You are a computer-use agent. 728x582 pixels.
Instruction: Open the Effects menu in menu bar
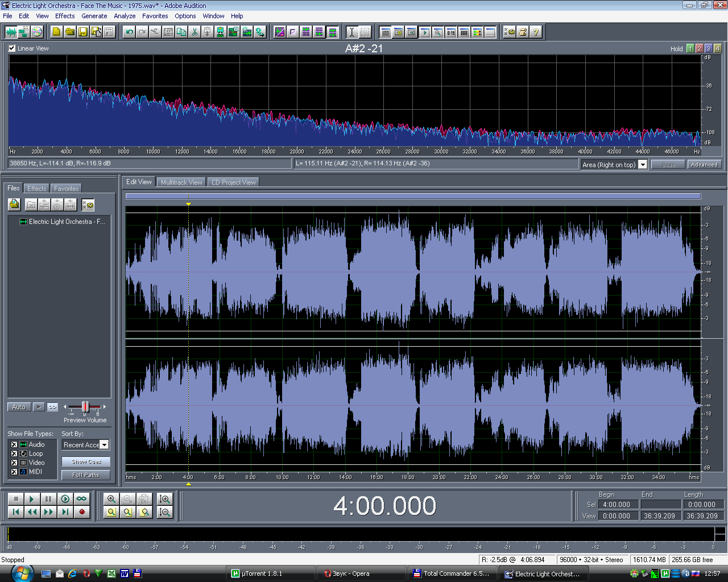click(x=65, y=16)
